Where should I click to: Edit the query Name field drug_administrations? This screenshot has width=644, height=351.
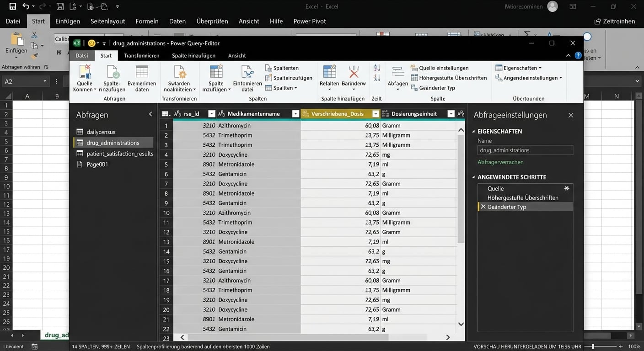[525, 150]
